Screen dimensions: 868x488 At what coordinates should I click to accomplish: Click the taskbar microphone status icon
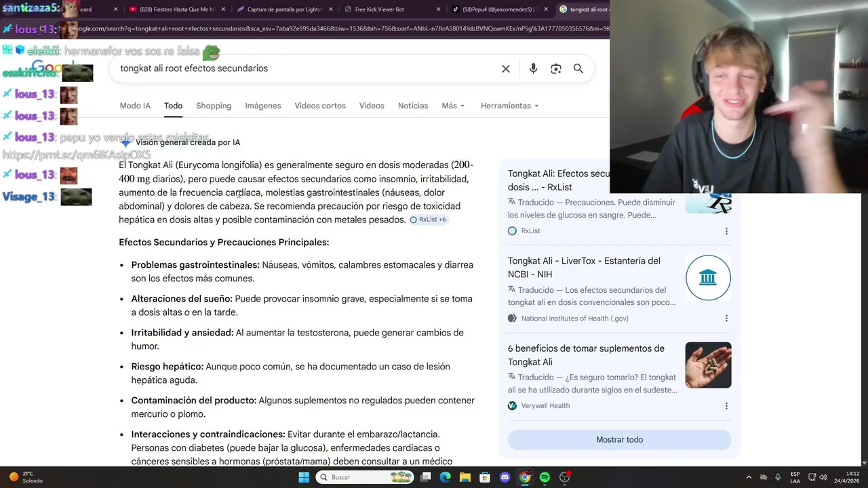[778, 477]
